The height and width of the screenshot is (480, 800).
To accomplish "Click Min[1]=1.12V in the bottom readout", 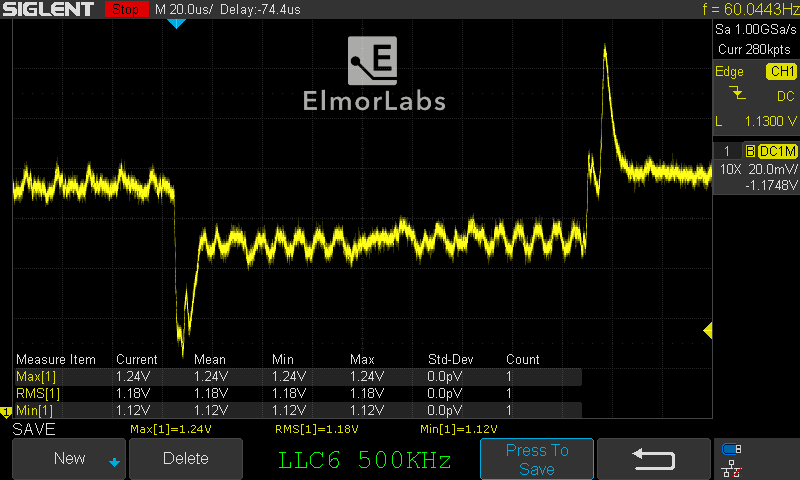I will [459, 430].
